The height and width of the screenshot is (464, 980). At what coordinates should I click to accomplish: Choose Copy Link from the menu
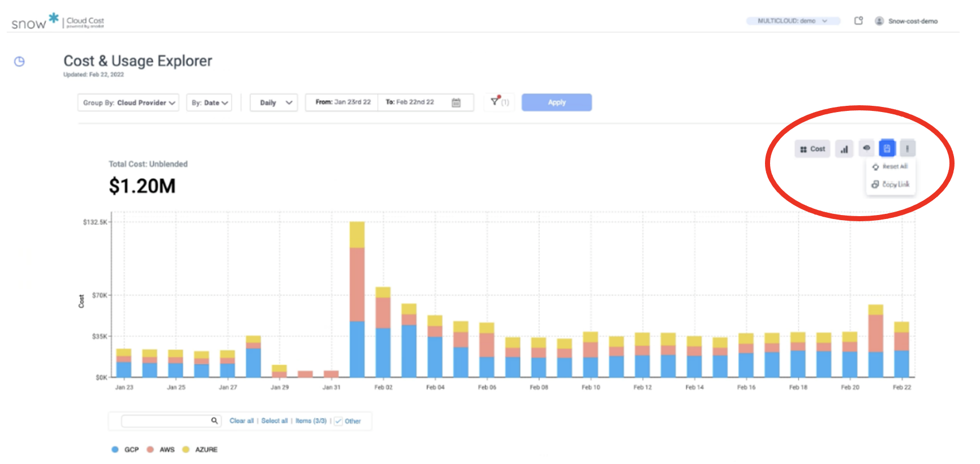[891, 184]
